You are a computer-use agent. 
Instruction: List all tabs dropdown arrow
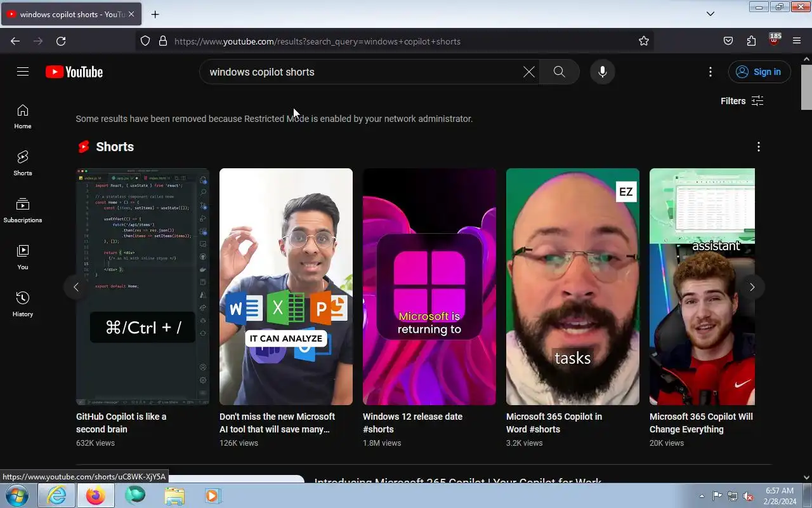coord(710,14)
